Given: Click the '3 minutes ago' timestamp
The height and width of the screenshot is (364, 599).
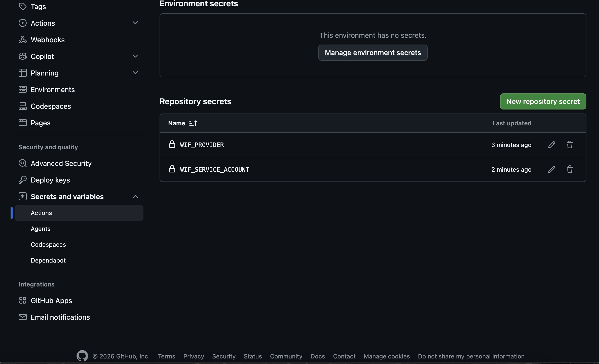Looking at the screenshot, I should coord(511,145).
